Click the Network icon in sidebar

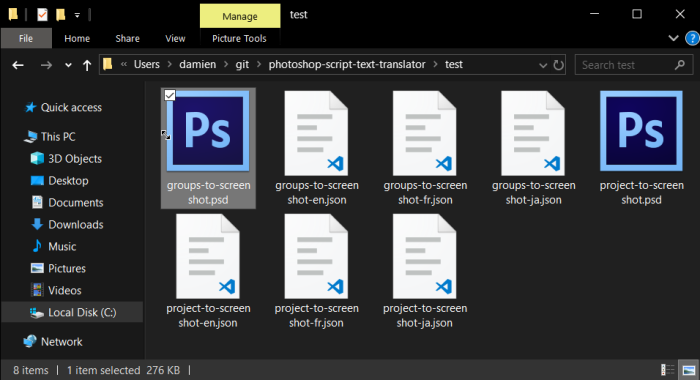30,342
